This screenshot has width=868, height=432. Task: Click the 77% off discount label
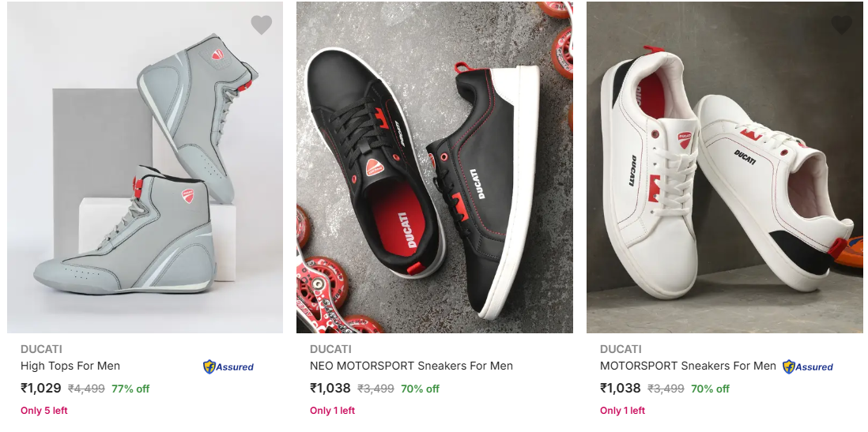pyautogui.click(x=130, y=389)
